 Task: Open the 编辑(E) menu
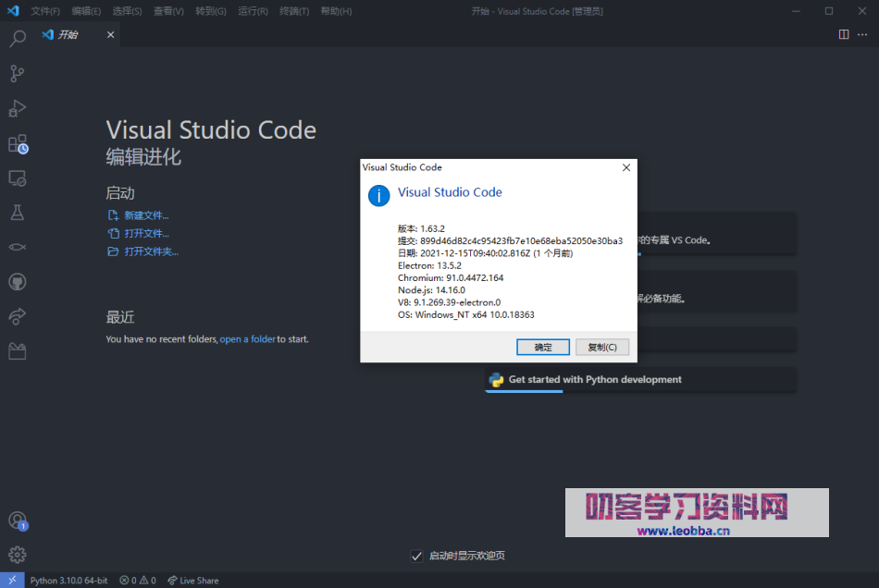(x=86, y=11)
